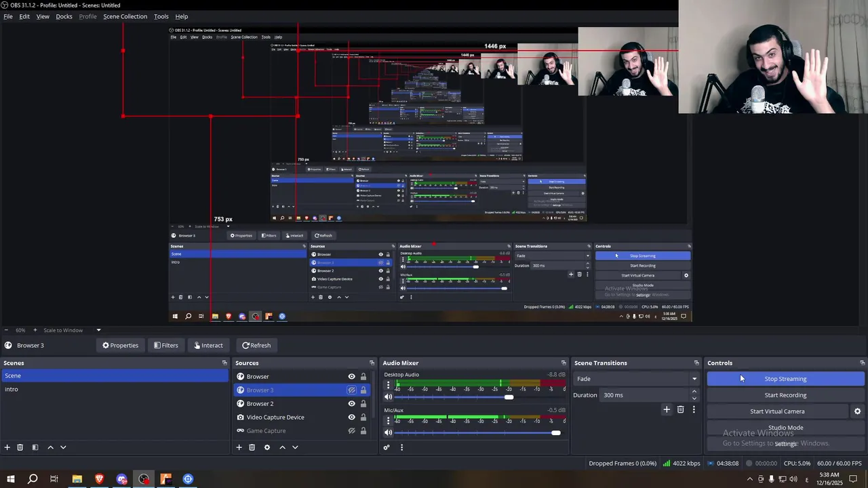Open Properties for Browser 3 source
The width and height of the screenshot is (868, 488).
(x=120, y=346)
